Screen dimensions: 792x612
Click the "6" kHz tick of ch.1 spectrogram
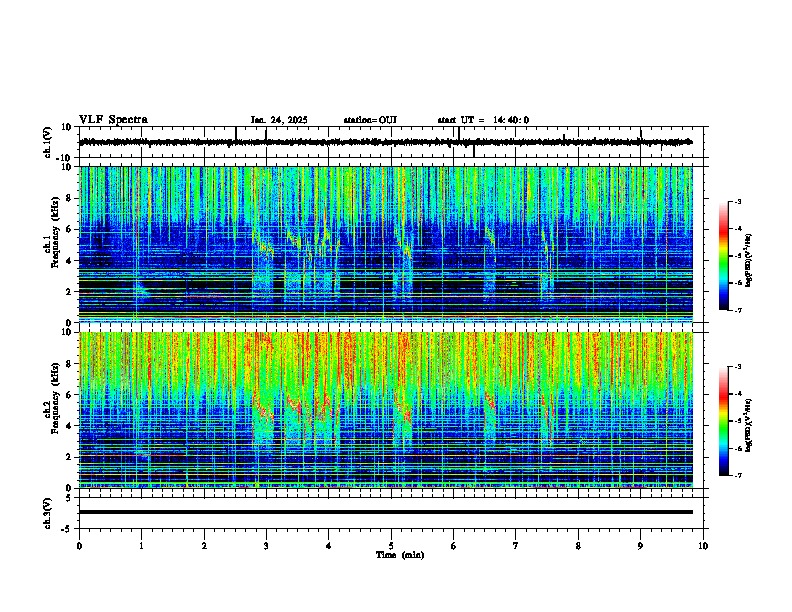tap(69, 229)
